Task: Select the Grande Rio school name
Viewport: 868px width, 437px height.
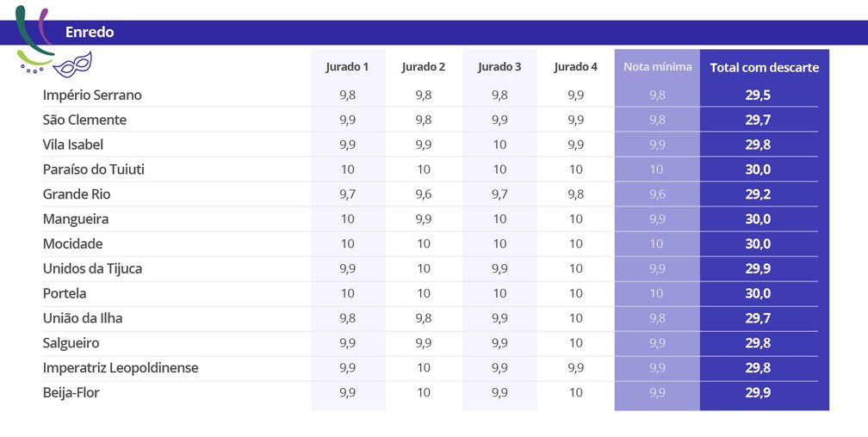Action: click(x=77, y=194)
